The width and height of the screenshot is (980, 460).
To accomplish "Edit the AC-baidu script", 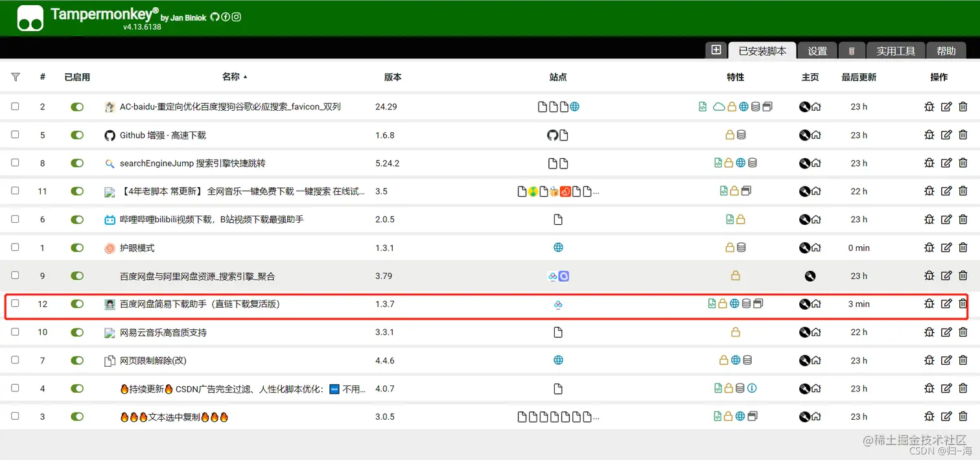I will click(x=946, y=107).
